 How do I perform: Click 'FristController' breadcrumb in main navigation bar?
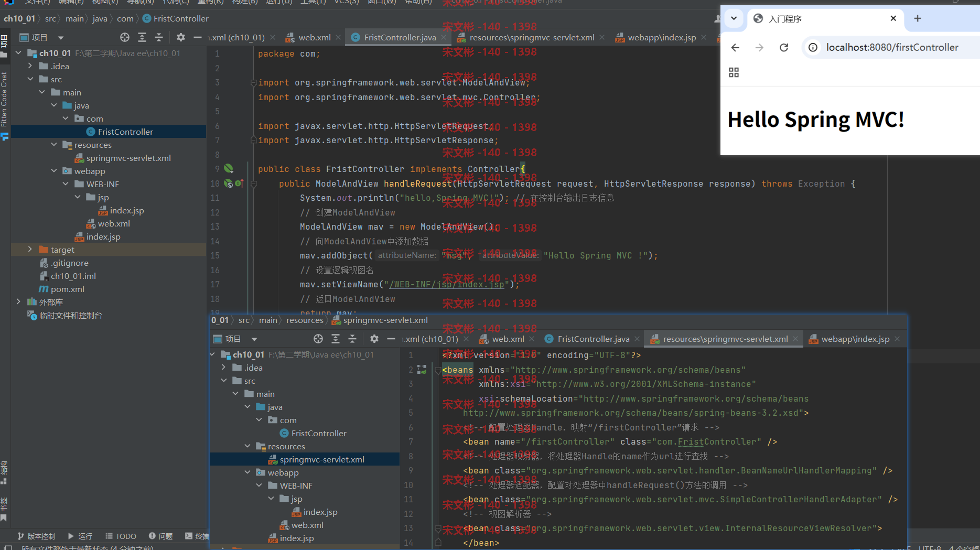(x=181, y=18)
